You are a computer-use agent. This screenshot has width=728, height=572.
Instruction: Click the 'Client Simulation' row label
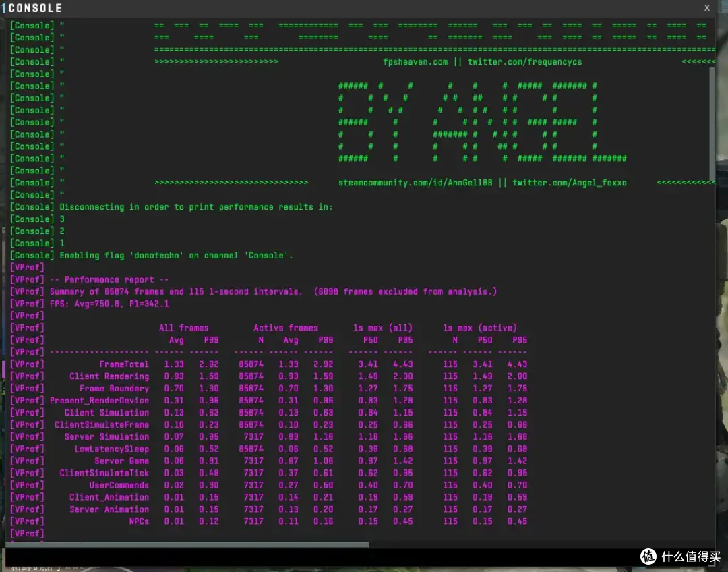click(x=107, y=412)
